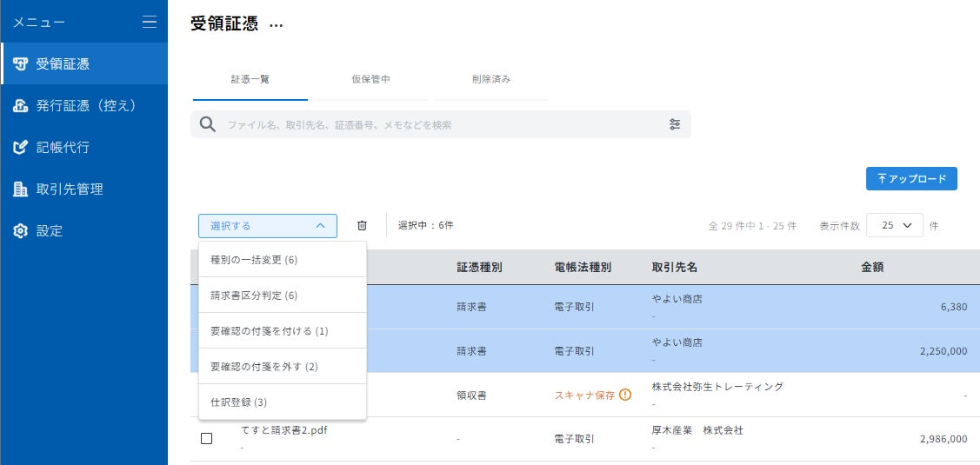The image size is (980, 465).
Task: Open 設定 gear icon
Action: point(21,231)
